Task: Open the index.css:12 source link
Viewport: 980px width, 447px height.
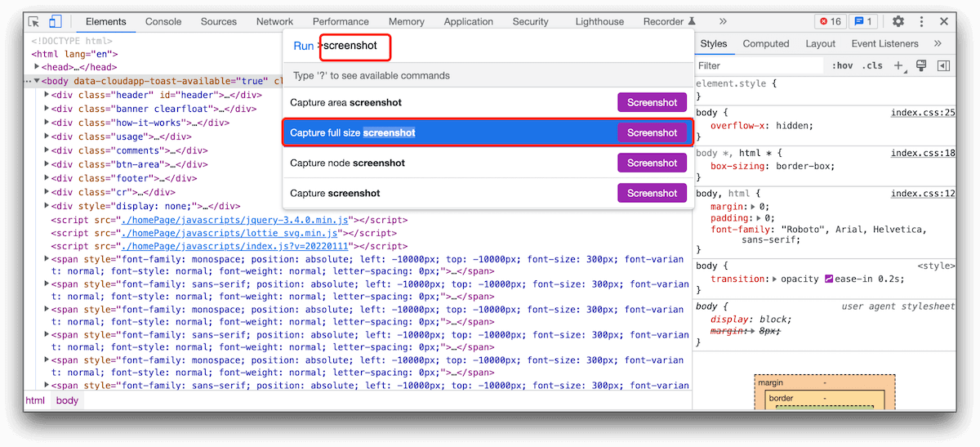Action: pos(923,194)
